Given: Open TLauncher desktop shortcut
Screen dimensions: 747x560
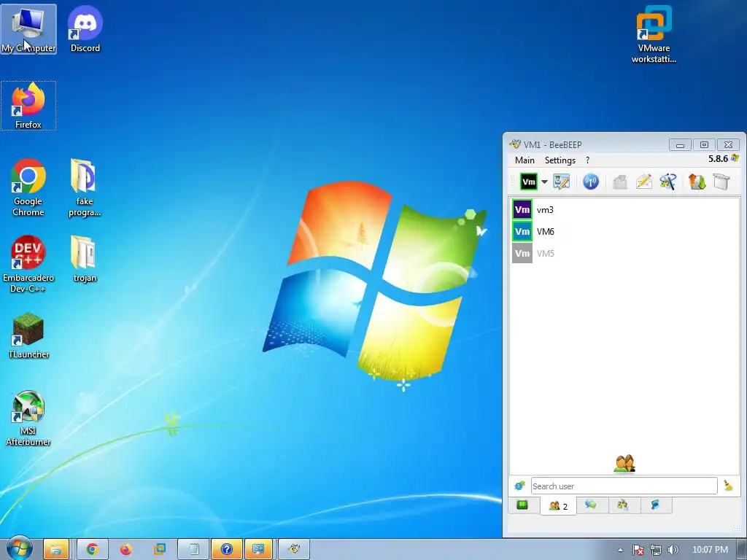Looking at the screenshot, I should (28, 335).
